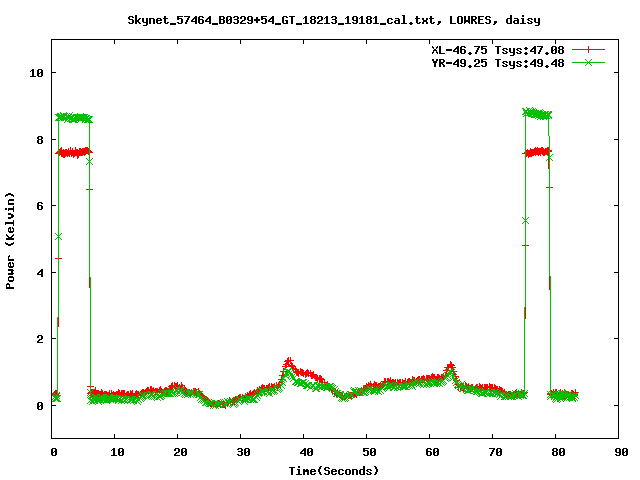Viewport: 640px width, 480px height.
Task: Click the y-axis tick label 2
Action: tap(40, 339)
